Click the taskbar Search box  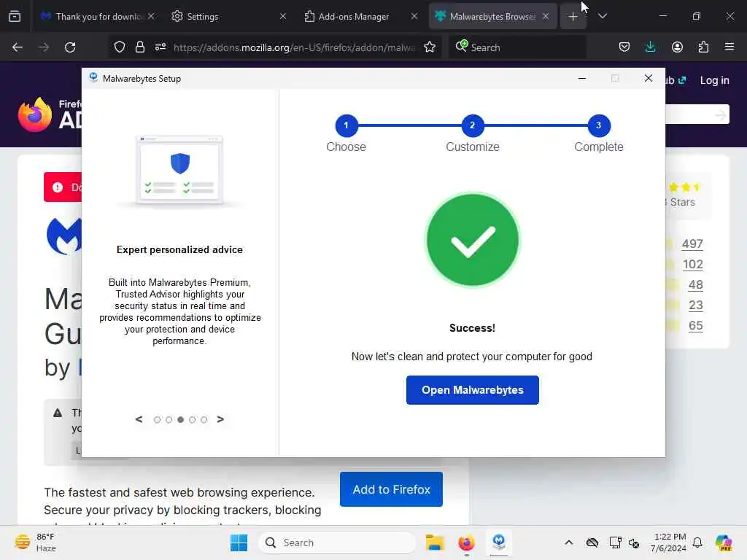click(336, 542)
